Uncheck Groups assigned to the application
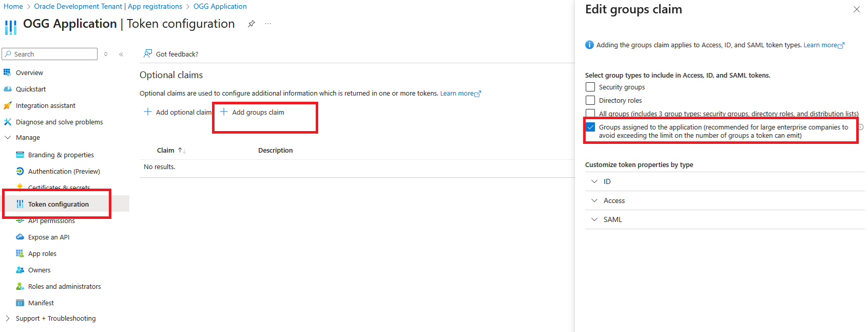This screenshot has height=332, width=868. (590, 127)
